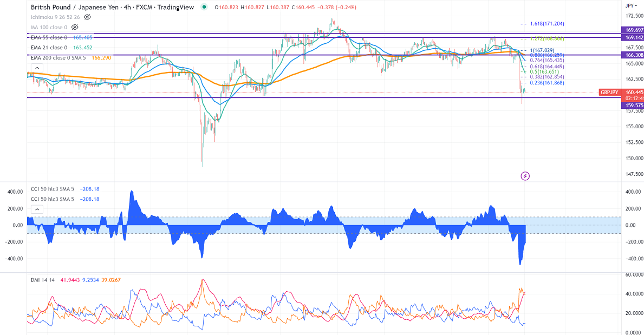Select the 0.236 Fibonacci retracement label
This screenshot has height=335, width=644.
point(547,83)
